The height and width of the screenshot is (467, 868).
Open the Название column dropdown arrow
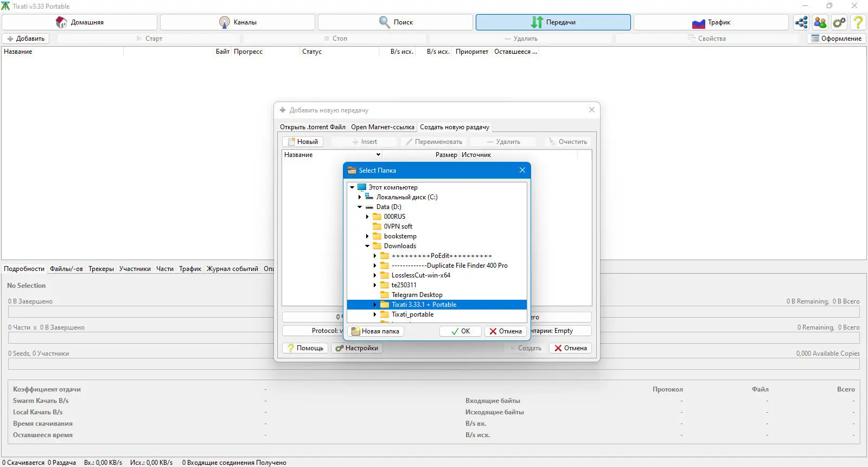[x=378, y=155]
